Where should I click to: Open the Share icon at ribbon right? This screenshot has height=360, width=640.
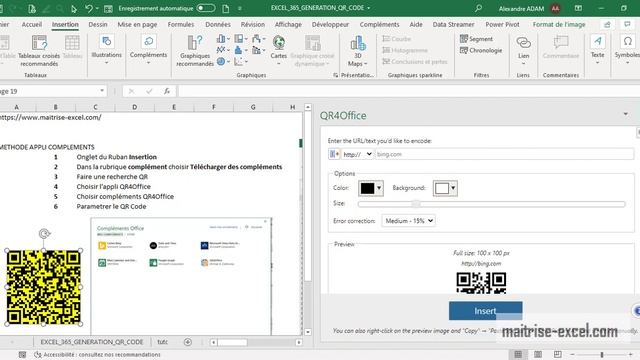607,24
